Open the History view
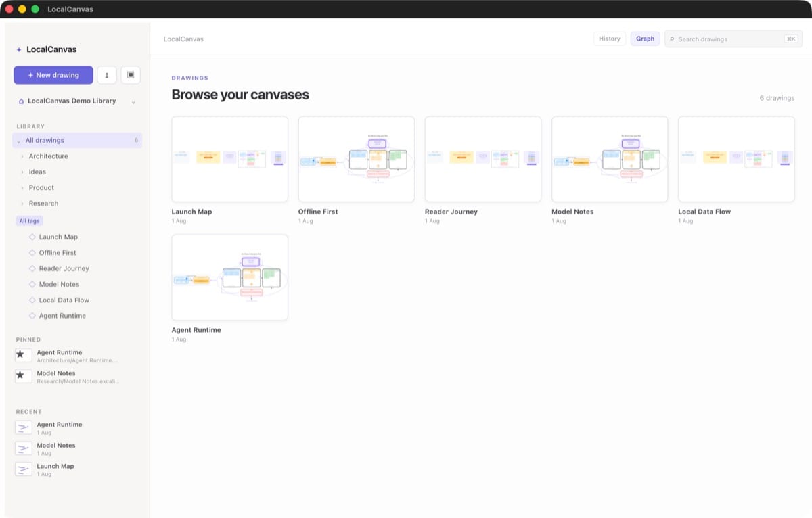The width and height of the screenshot is (812, 518). click(x=609, y=39)
